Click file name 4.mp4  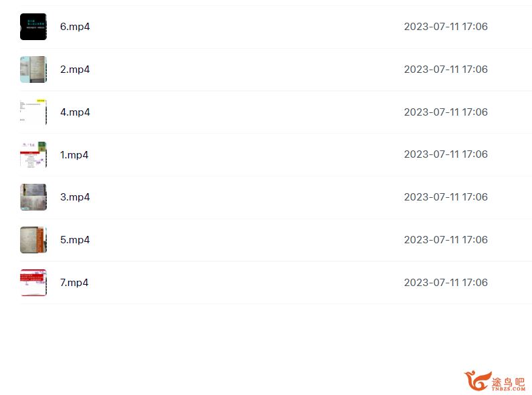75,112
